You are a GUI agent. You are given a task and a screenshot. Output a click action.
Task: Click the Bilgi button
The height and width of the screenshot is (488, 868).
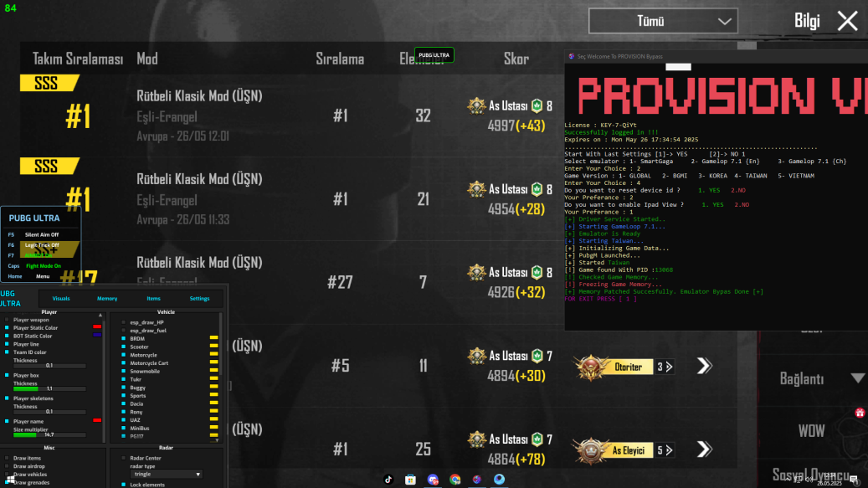pos(807,21)
